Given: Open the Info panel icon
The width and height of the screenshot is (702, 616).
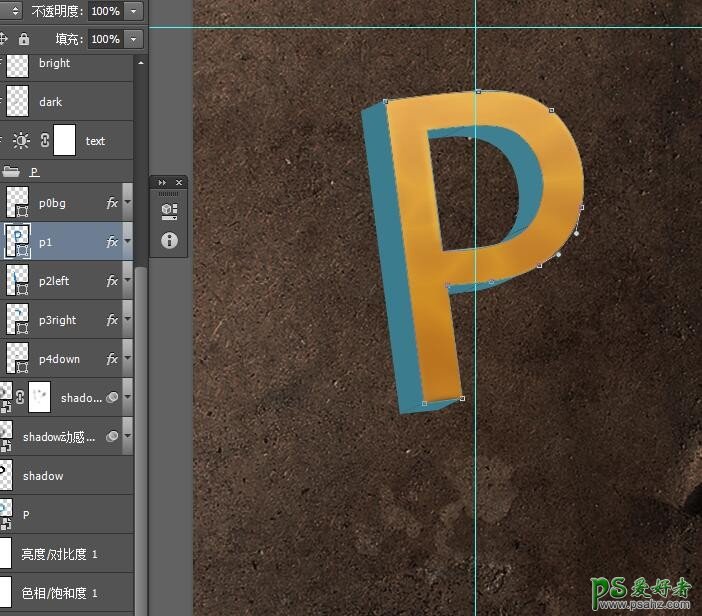Looking at the screenshot, I should coord(168,240).
